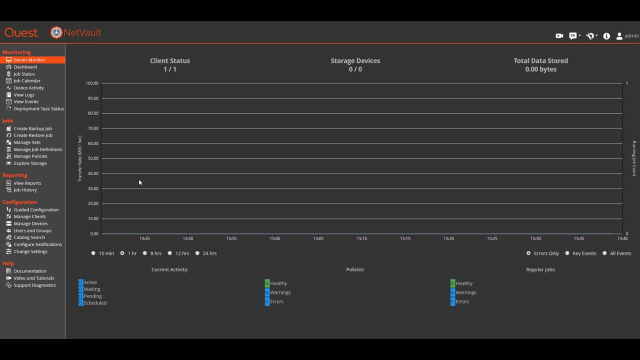Click the Active count under Current Activity
This screenshot has width=640, height=360.
[81, 282]
